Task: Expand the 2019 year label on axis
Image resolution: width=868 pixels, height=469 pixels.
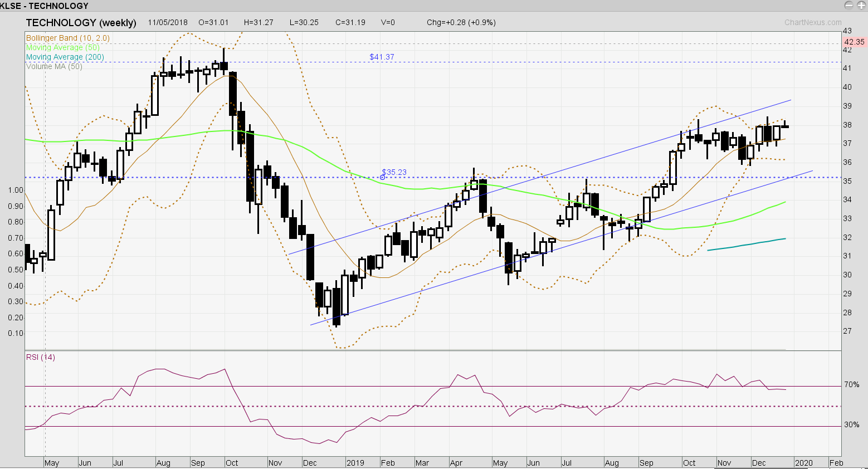Action: coord(357,463)
